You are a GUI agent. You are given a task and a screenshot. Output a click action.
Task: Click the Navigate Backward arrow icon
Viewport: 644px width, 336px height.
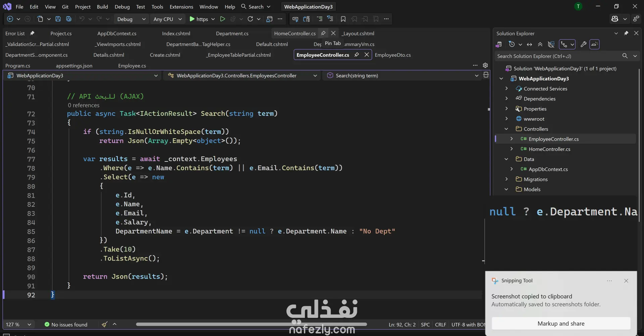[x=10, y=19]
